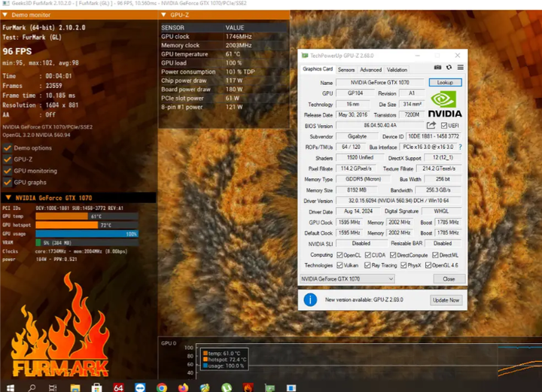The width and height of the screenshot is (542, 392).
Task: Click the Device ID field
Action: (x=434, y=136)
